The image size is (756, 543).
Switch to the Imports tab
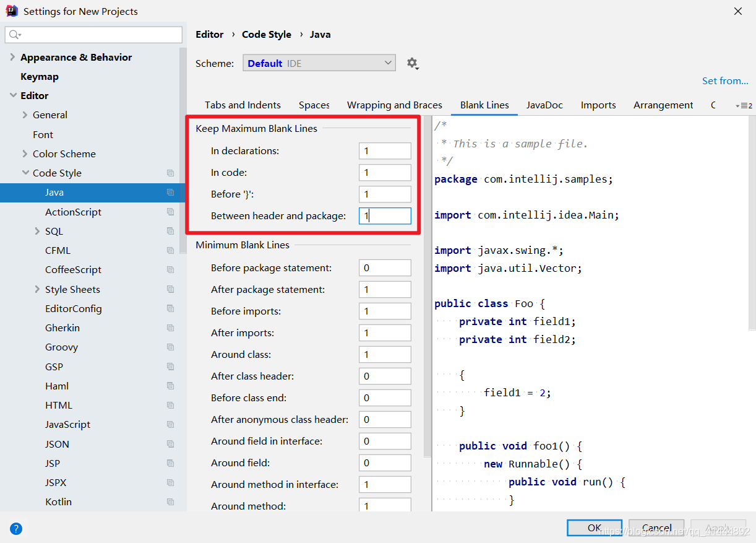(598, 105)
